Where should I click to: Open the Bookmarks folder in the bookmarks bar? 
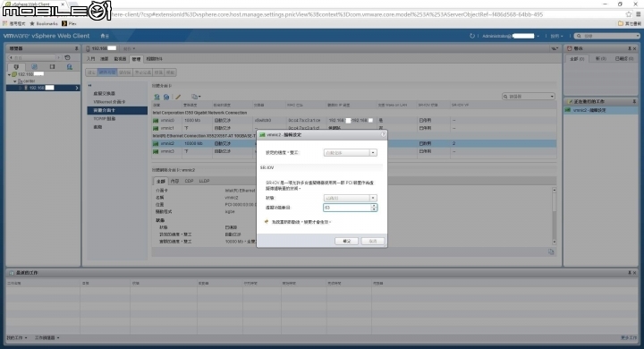click(44, 24)
